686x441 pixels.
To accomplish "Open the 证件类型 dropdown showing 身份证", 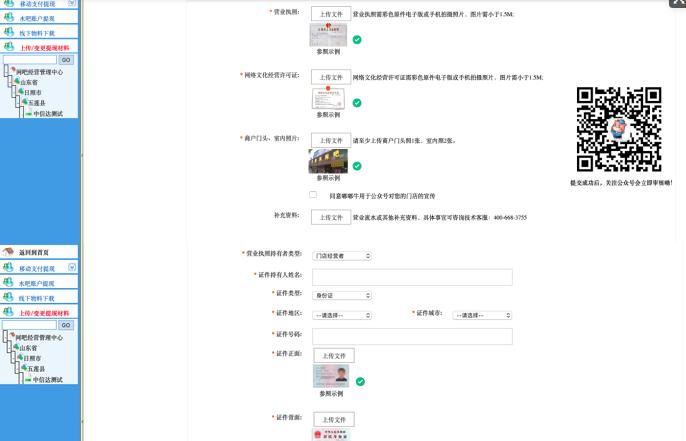I will click(342, 295).
